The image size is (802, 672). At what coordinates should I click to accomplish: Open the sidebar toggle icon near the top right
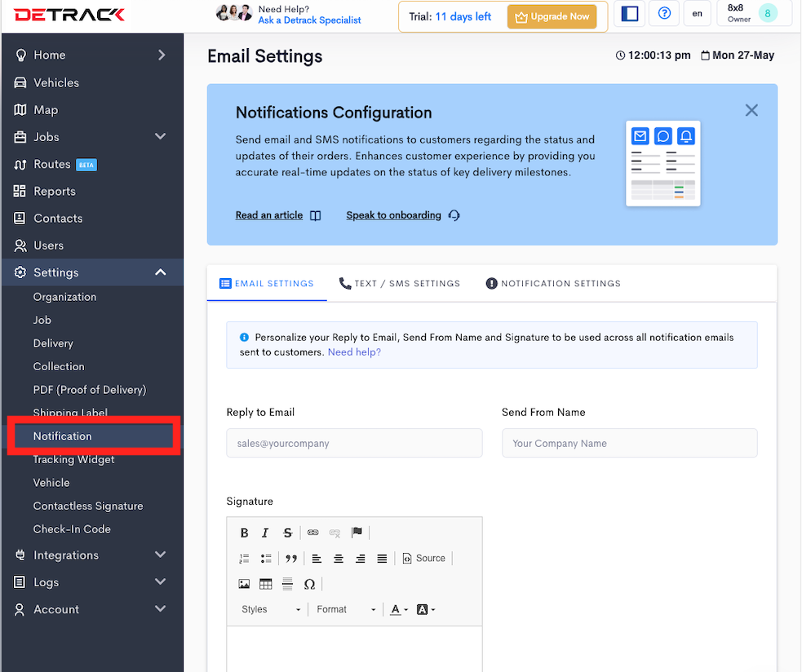point(629,14)
